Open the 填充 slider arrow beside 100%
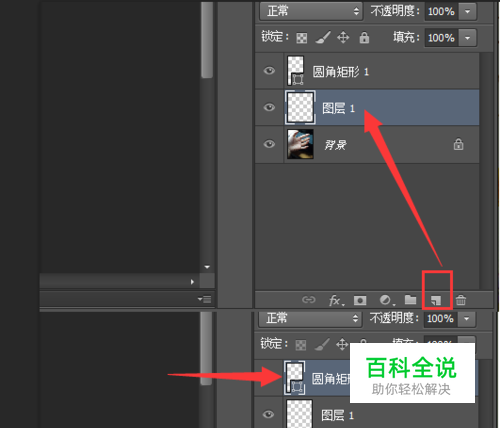The width and height of the screenshot is (500, 428). tap(467, 38)
